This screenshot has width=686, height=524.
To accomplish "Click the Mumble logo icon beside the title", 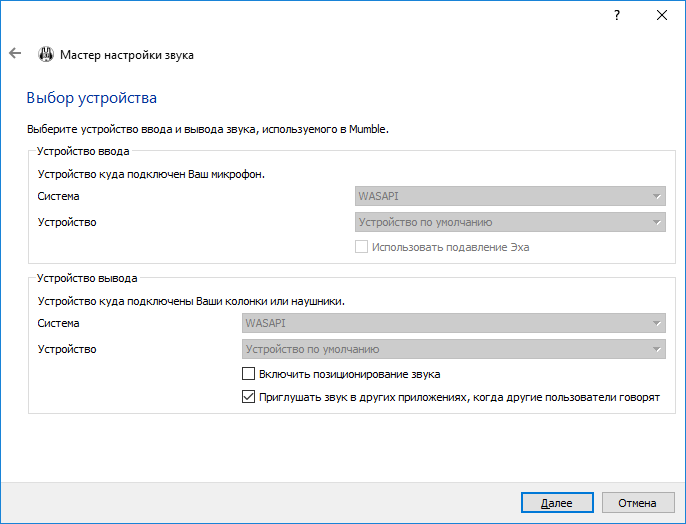I will [46, 55].
